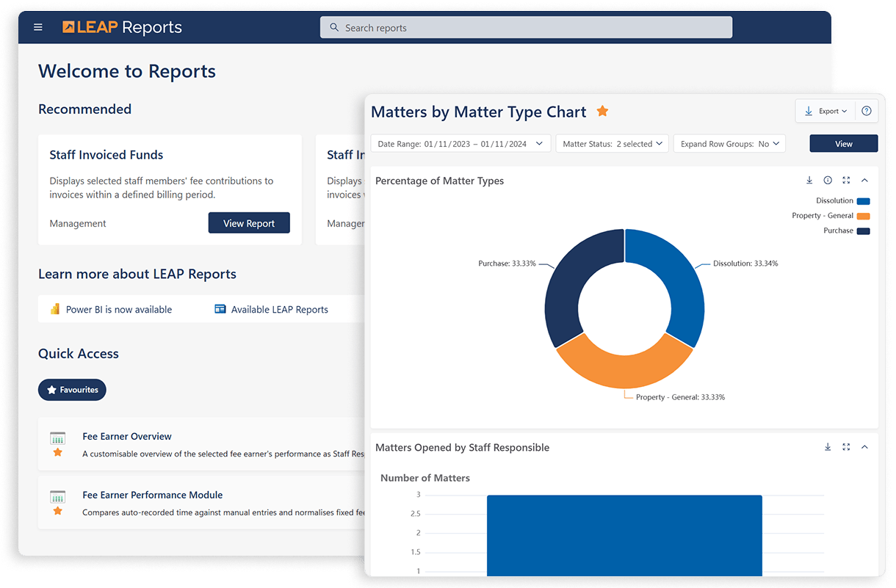The width and height of the screenshot is (896, 588).
Task: Toggle favourite star for Fee Earner Overview
Action: pyautogui.click(x=57, y=453)
